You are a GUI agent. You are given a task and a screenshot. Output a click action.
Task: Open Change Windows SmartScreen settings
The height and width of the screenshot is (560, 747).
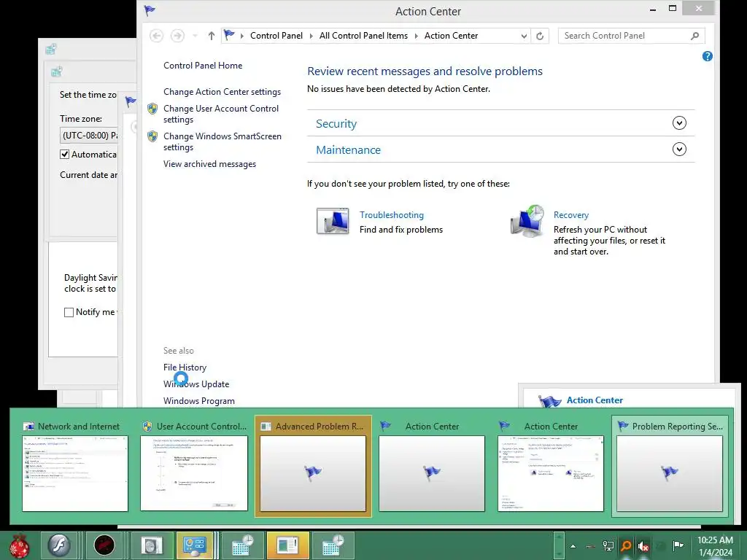[x=222, y=142]
